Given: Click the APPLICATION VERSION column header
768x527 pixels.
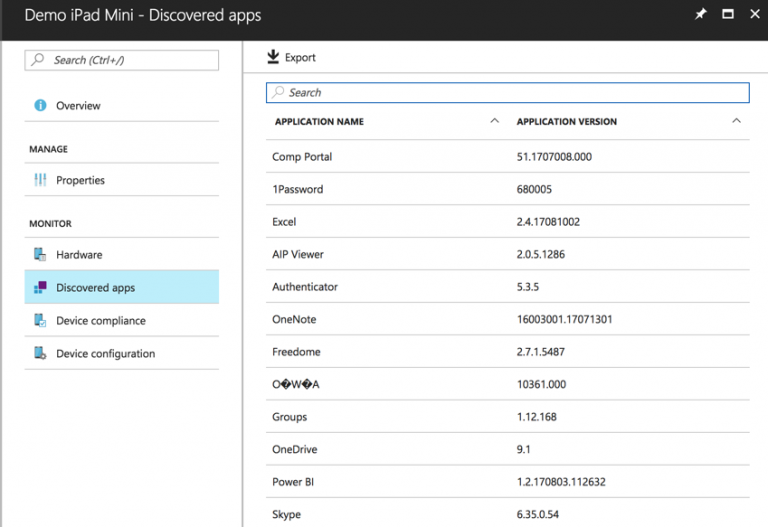Looking at the screenshot, I should (567, 121).
